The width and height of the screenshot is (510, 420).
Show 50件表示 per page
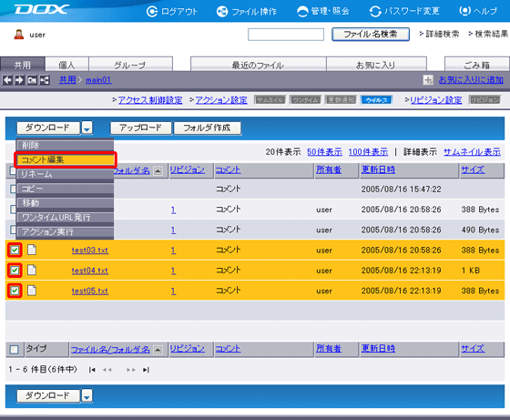click(x=324, y=152)
